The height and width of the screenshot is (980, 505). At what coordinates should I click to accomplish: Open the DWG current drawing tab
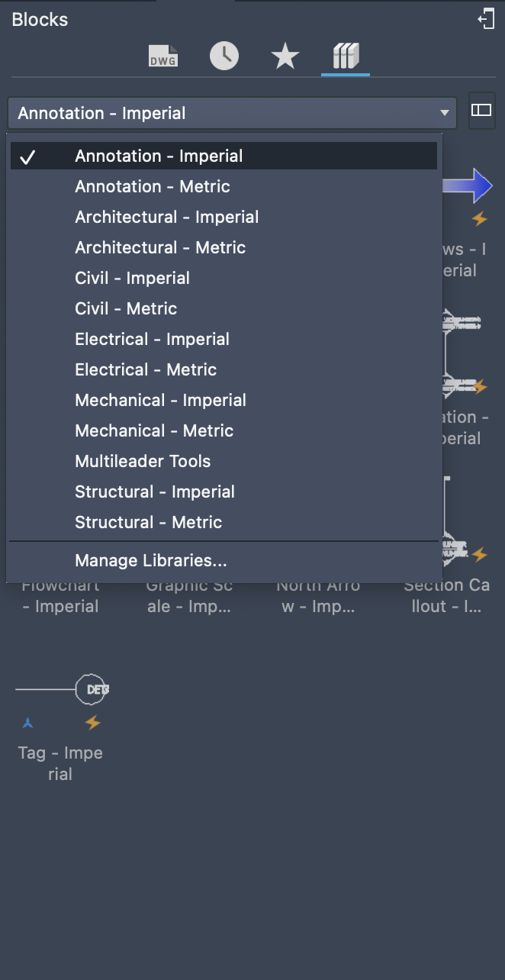click(163, 56)
